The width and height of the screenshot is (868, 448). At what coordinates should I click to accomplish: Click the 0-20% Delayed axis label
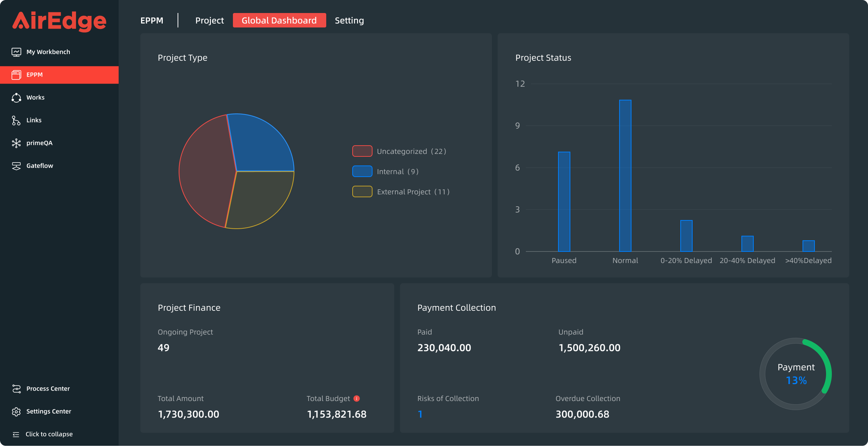click(686, 260)
